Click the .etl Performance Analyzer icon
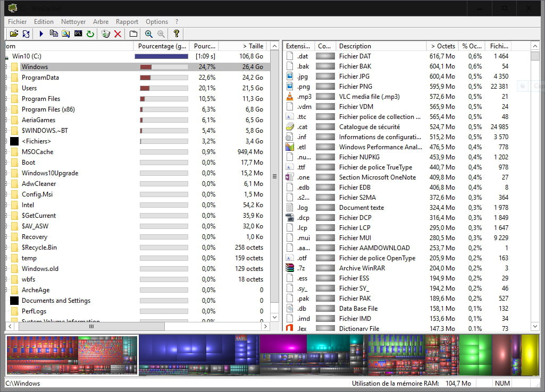 click(290, 147)
